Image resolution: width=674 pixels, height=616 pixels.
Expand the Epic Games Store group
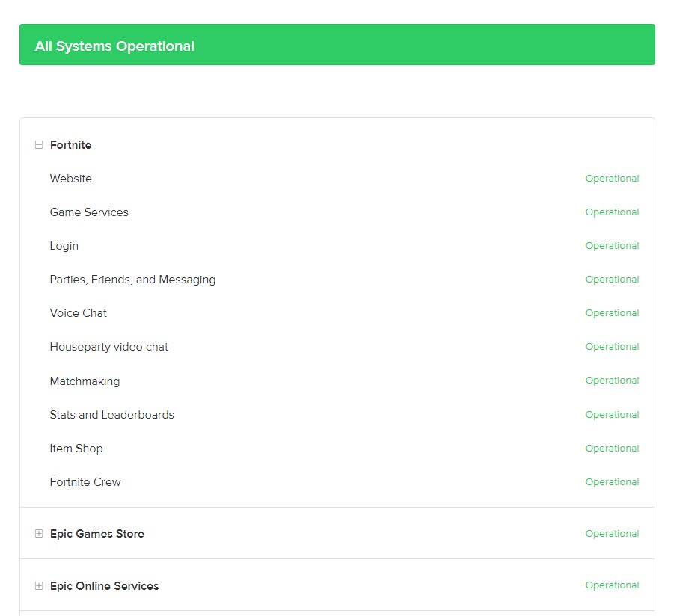tap(39, 534)
